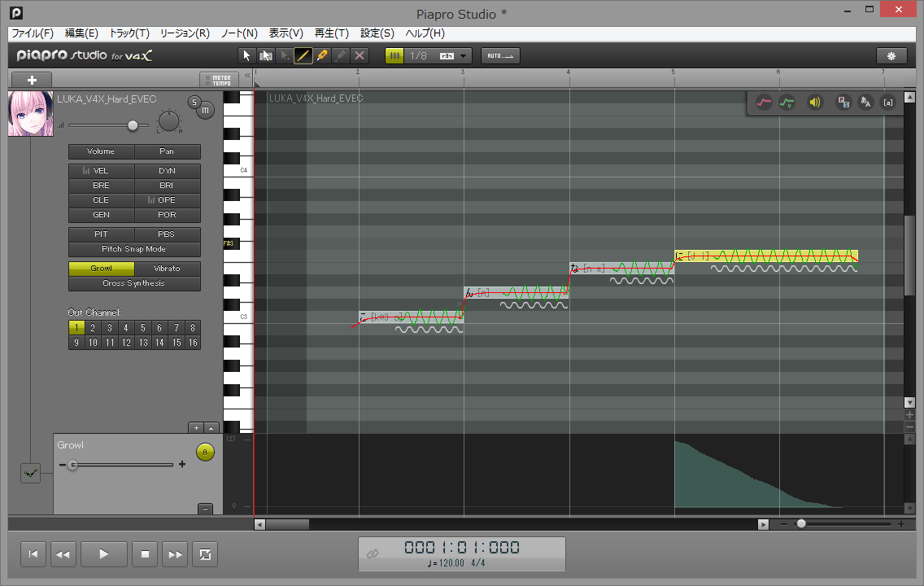Click the stop button
Image resolution: width=924 pixels, height=586 pixels.
point(145,554)
